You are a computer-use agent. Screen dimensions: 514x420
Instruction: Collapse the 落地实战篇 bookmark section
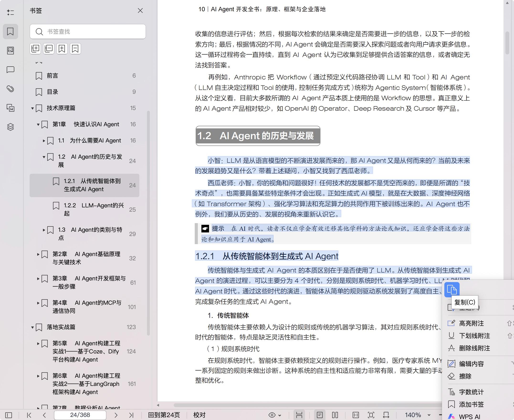[32, 327]
